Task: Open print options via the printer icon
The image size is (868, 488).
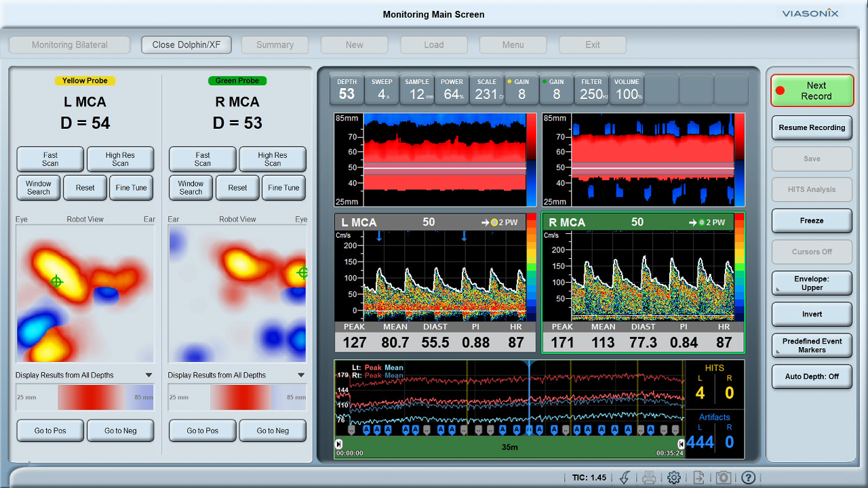Action: click(649, 477)
